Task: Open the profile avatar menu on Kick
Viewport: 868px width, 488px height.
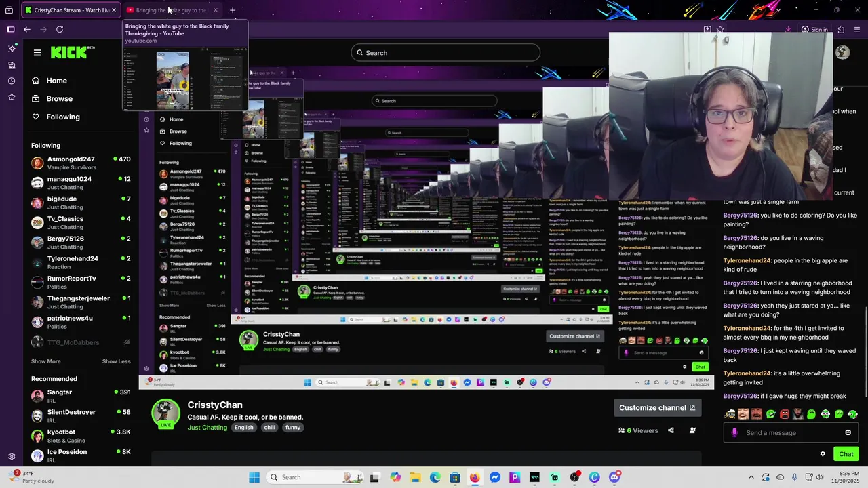Action: tap(843, 52)
